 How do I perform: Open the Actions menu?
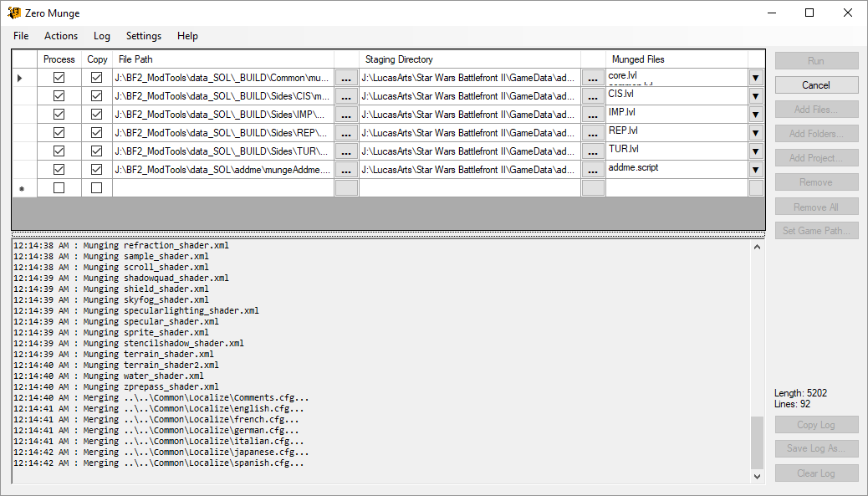coord(61,36)
